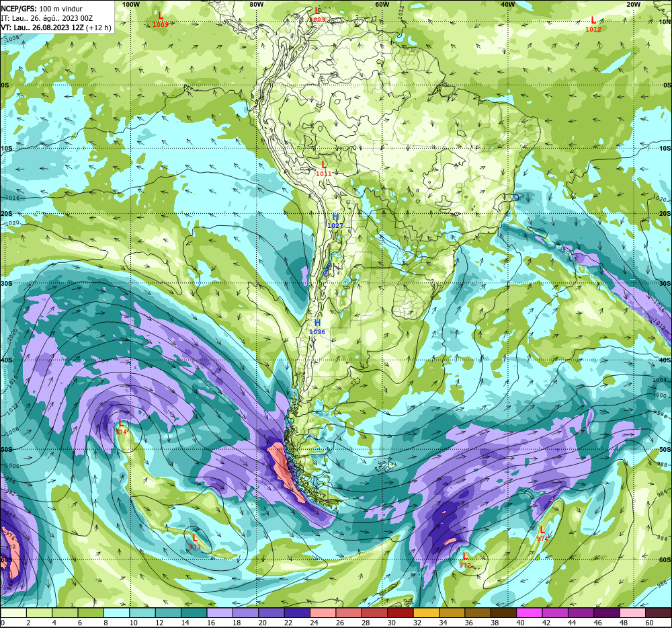The image size is (672, 628).
Task: Select the low pressure marker labeled 973
Action: point(195,542)
